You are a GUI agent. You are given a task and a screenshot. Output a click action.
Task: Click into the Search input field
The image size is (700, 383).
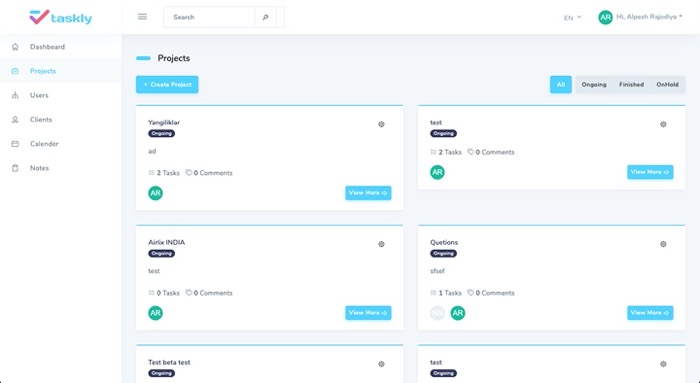click(209, 17)
